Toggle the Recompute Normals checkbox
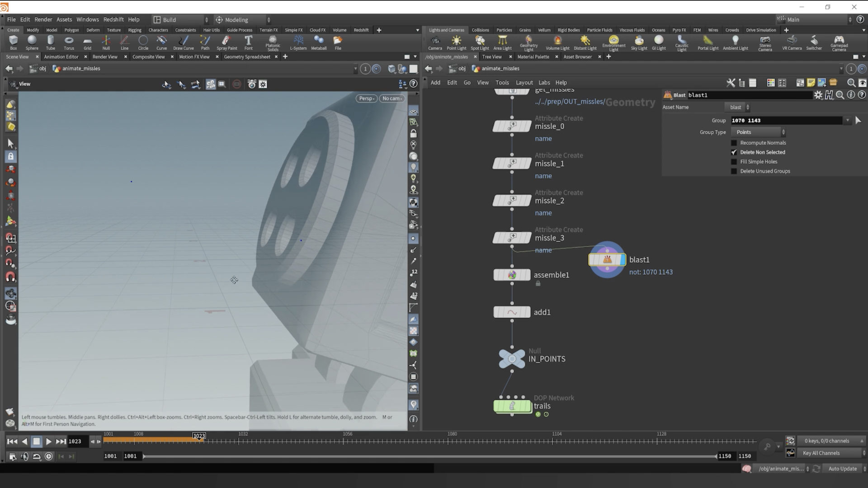 (x=734, y=143)
